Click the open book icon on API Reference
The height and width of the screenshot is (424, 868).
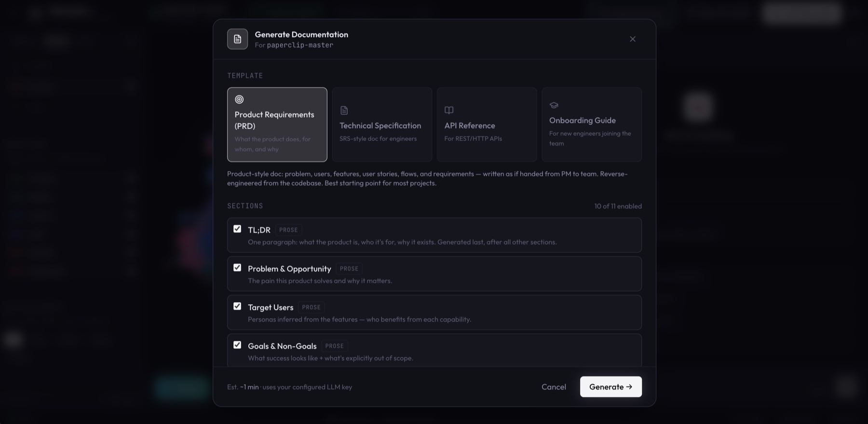pos(449,110)
